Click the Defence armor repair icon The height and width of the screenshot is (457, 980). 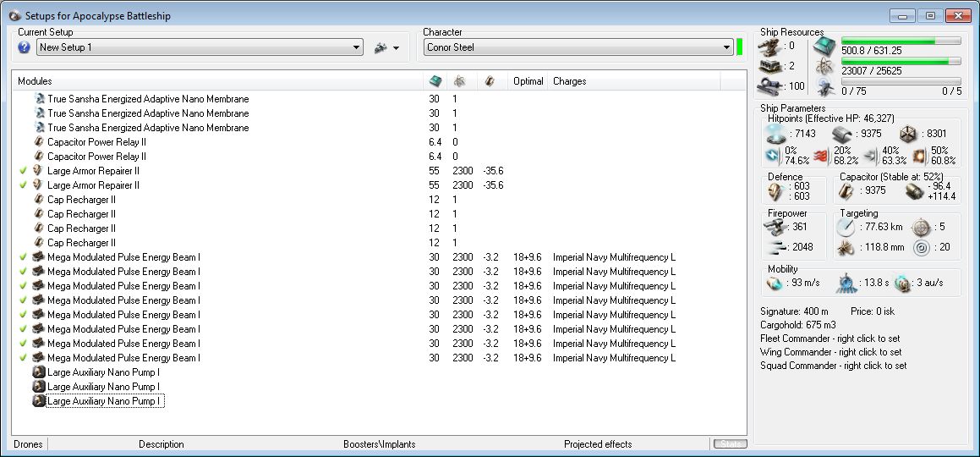click(x=777, y=190)
